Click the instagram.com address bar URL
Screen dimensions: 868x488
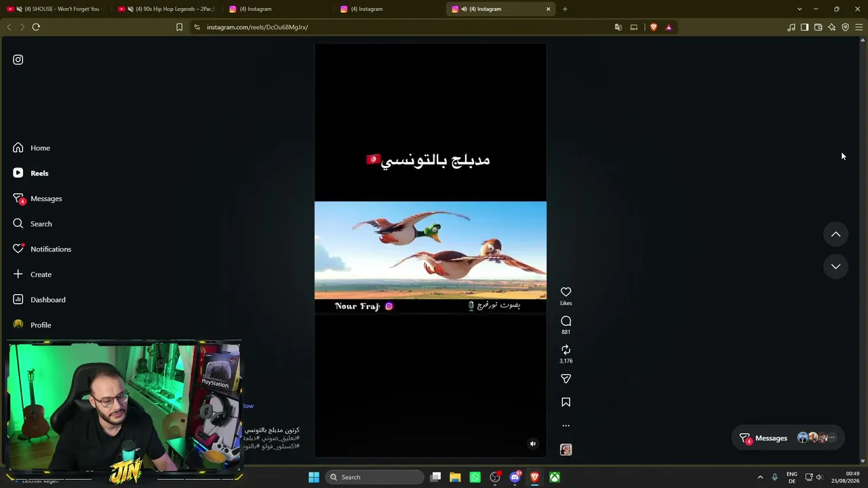point(258,27)
